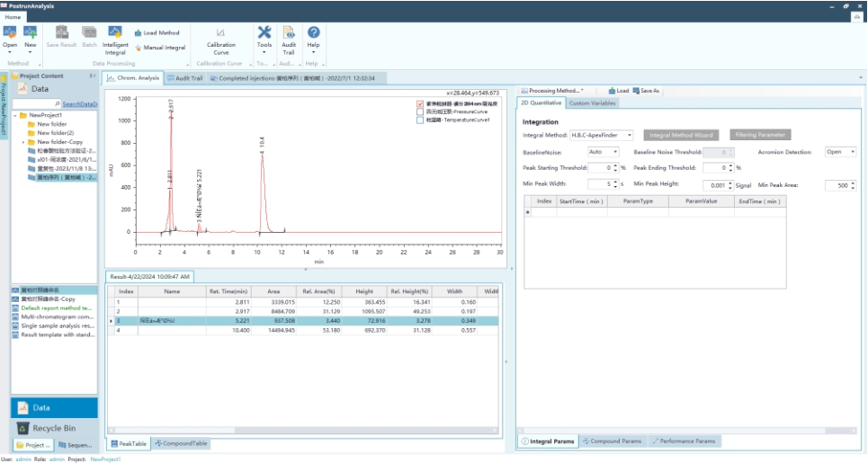The width and height of the screenshot is (868, 463).
Task: Click Load Method in ribbon
Action: point(157,33)
